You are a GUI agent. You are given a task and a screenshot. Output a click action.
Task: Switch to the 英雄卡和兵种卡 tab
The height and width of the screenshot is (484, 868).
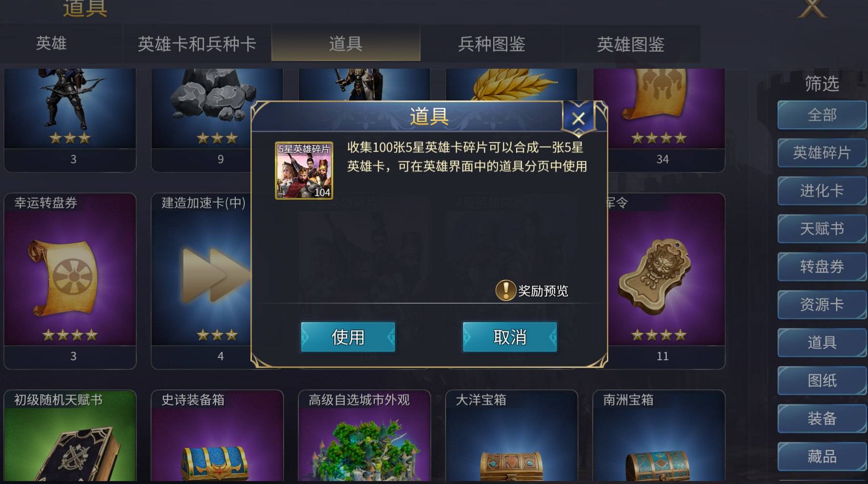coord(197,43)
